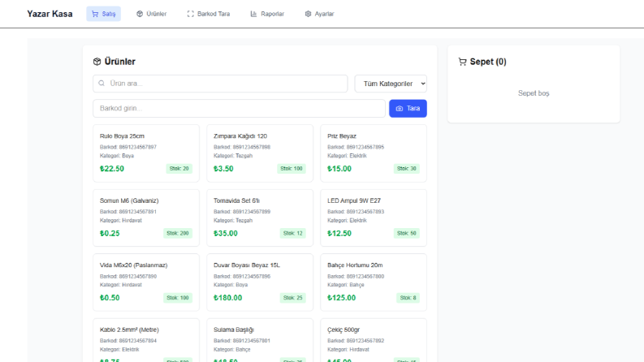The width and height of the screenshot is (644, 362).
Task: Click the cart icon beside Sepet (0)
Action: point(462,62)
